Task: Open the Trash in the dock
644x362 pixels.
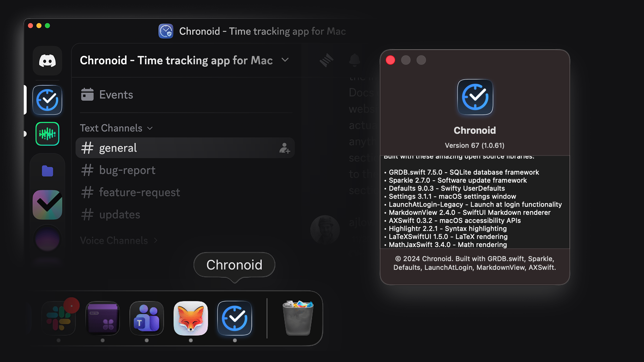Action: [298, 318]
